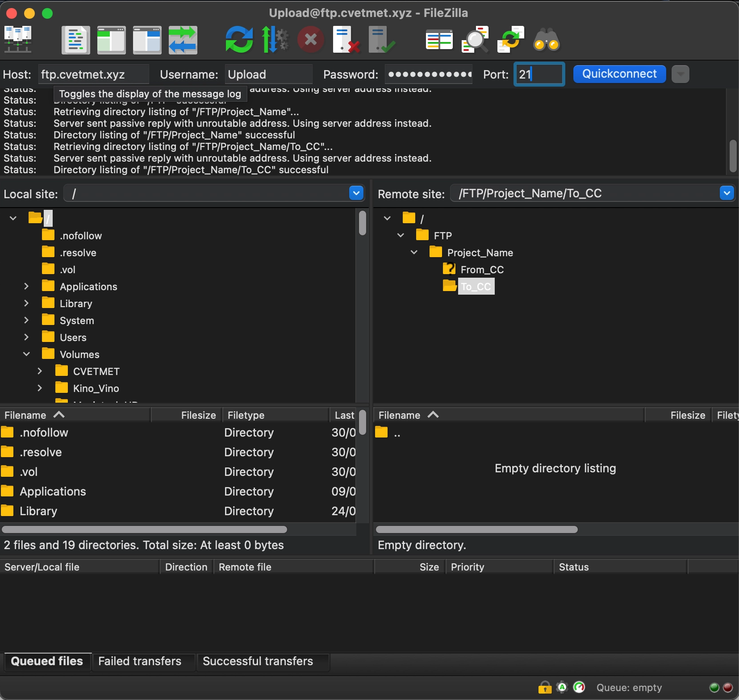739x700 pixels.
Task: Open the parent '..' remote directory
Action: [397, 433]
